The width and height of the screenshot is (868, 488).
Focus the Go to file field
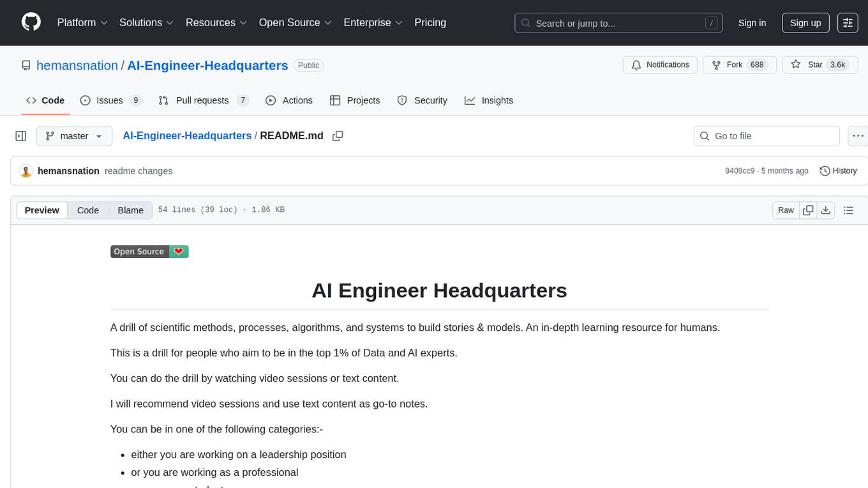coord(767,136)
